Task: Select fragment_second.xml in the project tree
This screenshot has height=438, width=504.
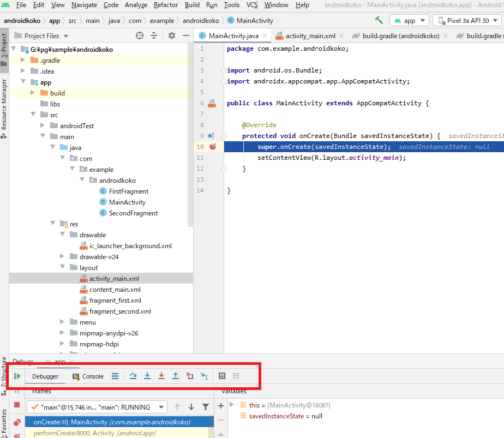Action: pos(120,311)
